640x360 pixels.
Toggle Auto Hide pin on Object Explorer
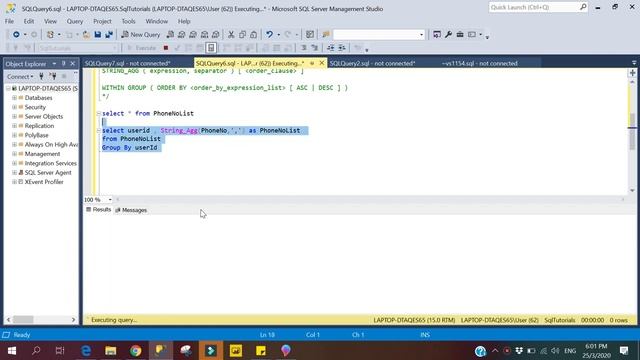[x=64, y=64]
